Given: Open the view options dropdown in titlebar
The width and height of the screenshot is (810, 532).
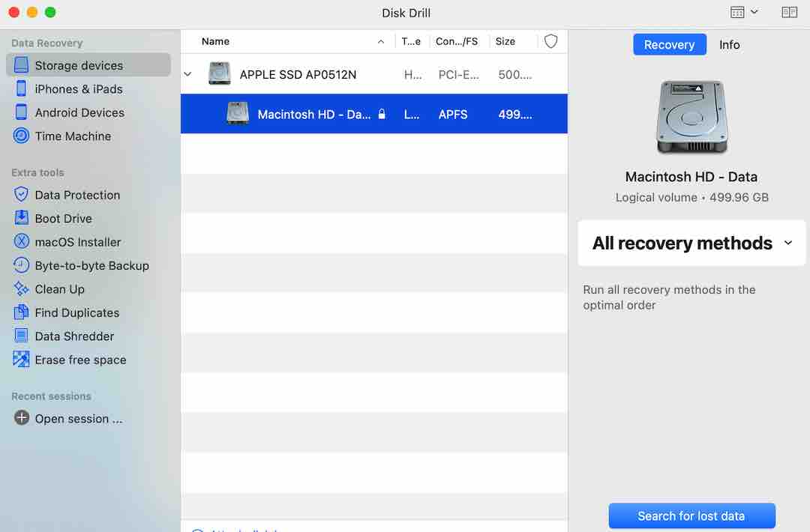Looking at the screenshot, I should coord(742,12).
